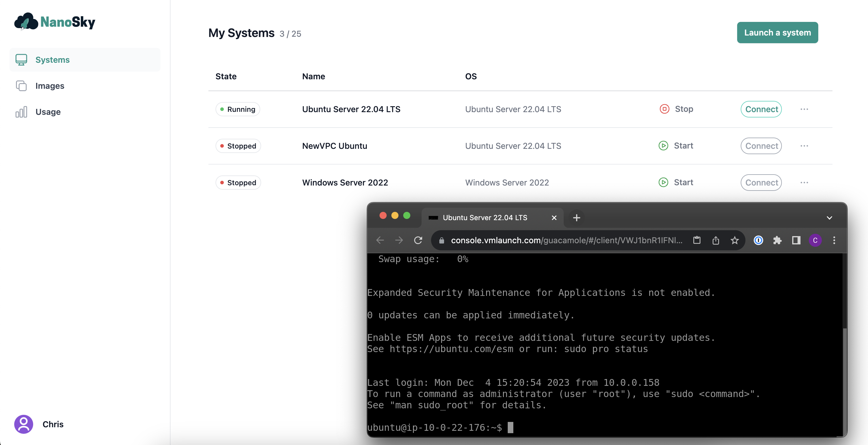The image size is (868, 445).
Task: Click the browser forward arrow
Action: click(399, 240)
